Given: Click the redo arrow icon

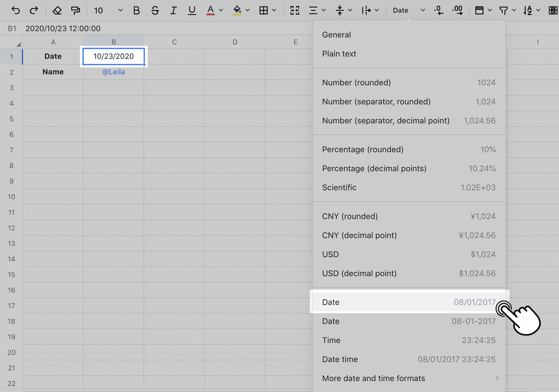Looking at the screenshot, I should pos(34,10).
